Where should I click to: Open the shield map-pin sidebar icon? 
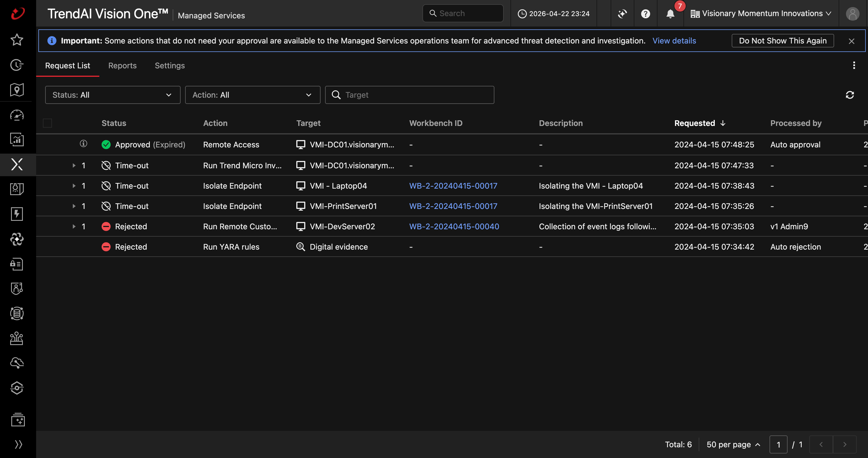pos(17,90)
